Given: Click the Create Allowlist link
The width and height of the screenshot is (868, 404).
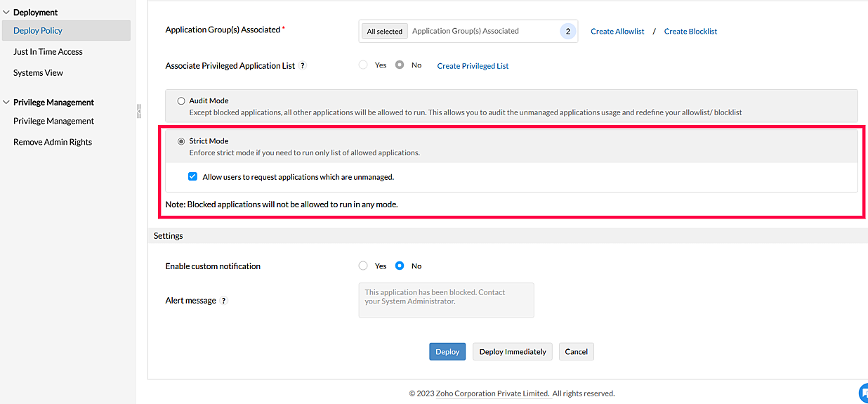Looking at the screenshot, I should [617, 32].
